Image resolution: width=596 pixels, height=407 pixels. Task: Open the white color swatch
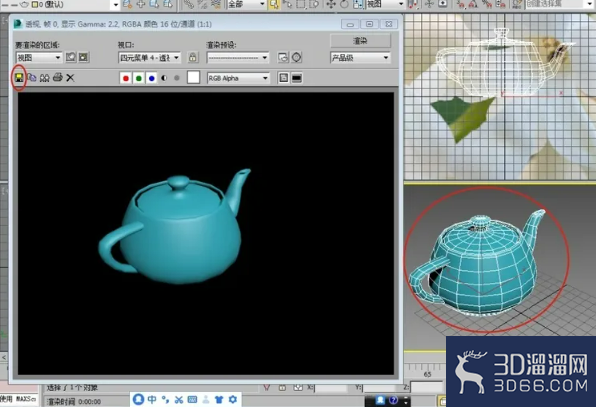point(193,78)
